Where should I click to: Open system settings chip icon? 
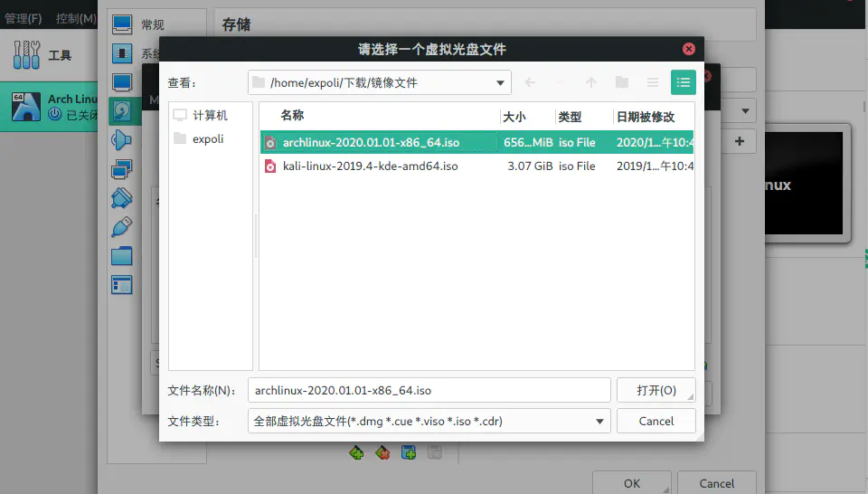[x=122, y=53]
